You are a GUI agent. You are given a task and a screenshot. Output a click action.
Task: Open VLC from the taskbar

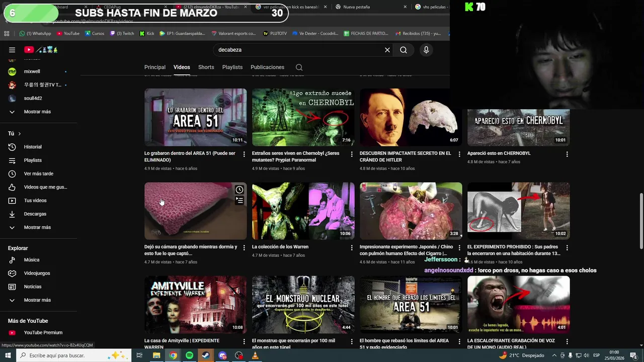(x=255, y=355)
